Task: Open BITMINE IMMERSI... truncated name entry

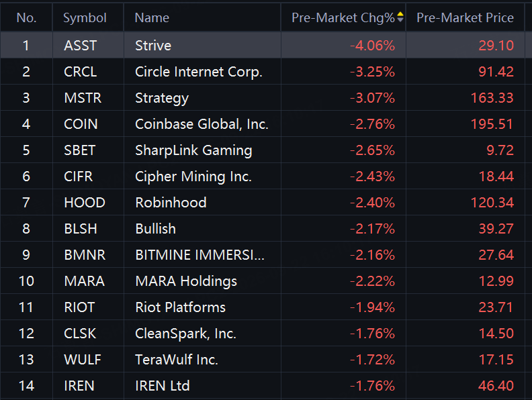Action: pyautogui.click(x=199, y=255)
